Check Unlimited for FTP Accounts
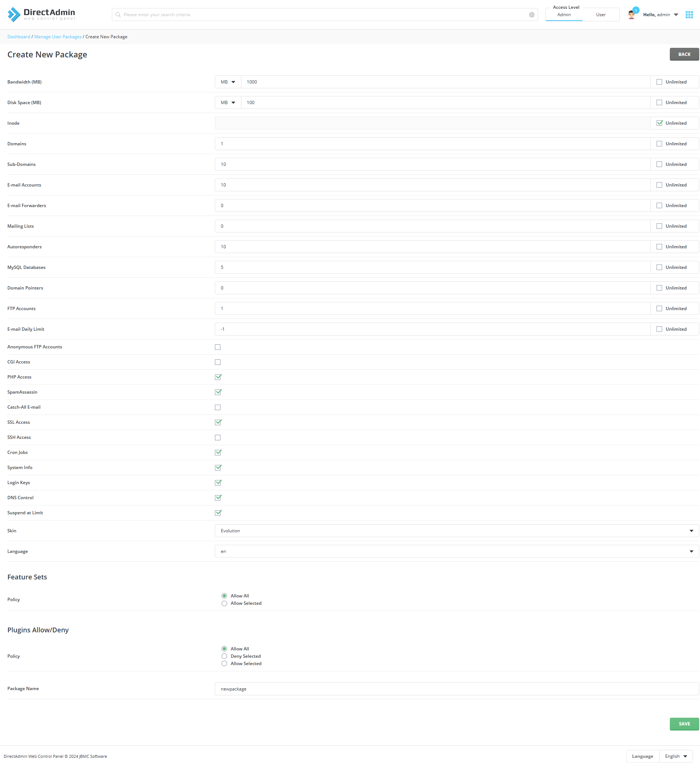Viewport: 700px width, 767px height. pos(659,308)
